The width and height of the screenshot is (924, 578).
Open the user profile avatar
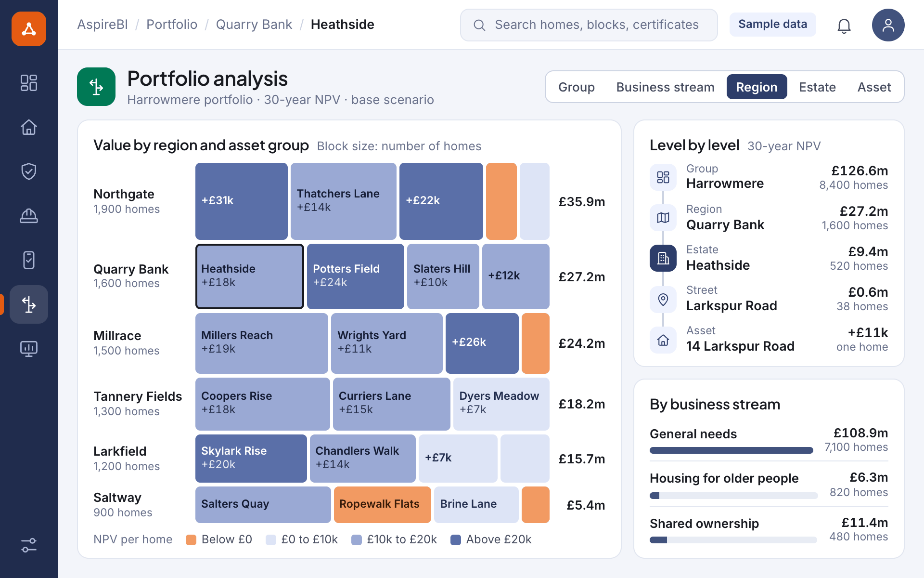pos(888,25)
